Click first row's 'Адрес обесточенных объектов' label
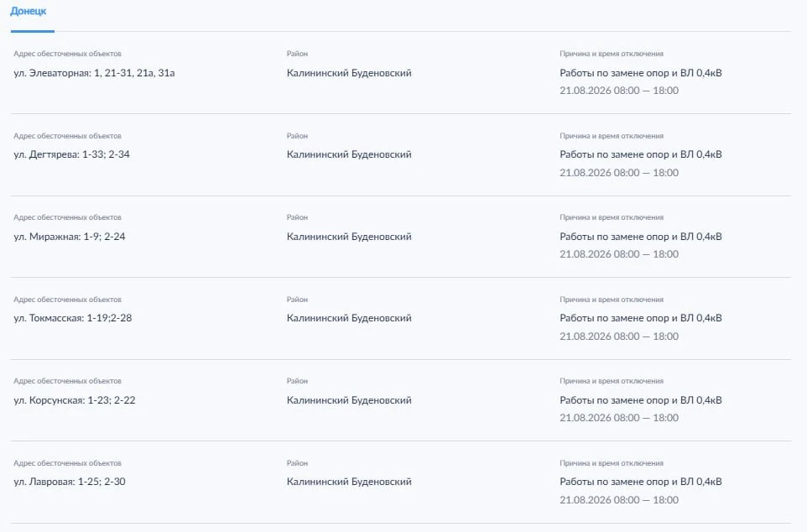This screenshot has height=532, width=807. (67, 54)
